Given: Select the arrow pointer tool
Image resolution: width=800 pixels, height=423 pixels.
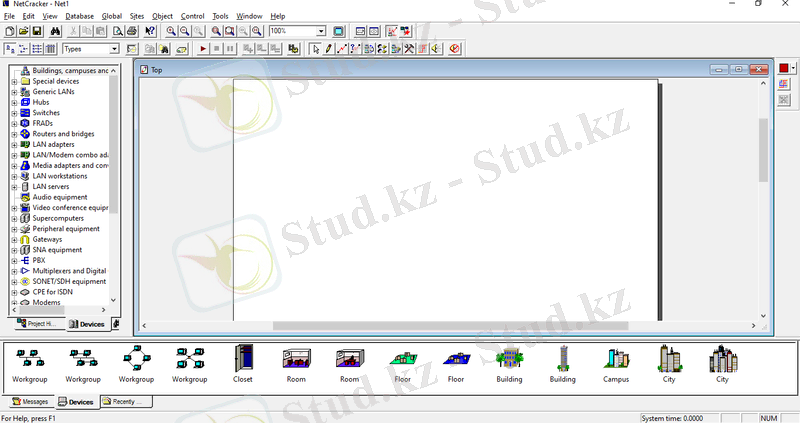Looking at the screenshot, I should click(316, 49).
